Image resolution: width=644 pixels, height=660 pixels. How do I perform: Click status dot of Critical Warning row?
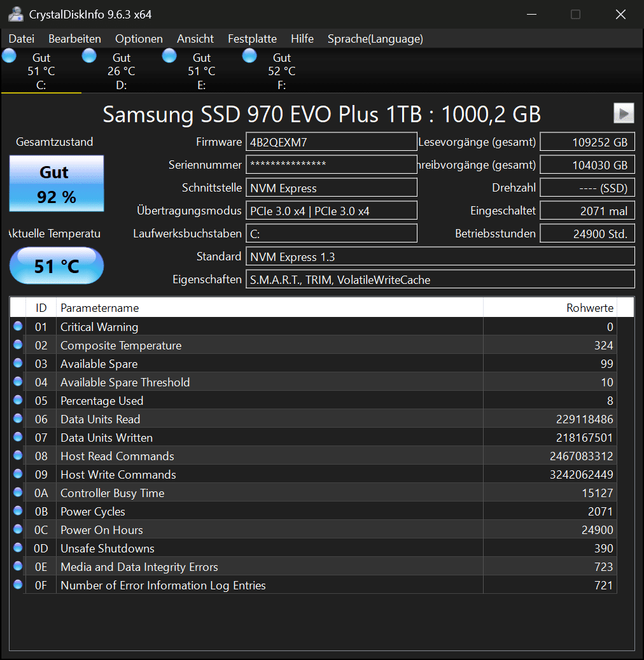click(18, 326)
